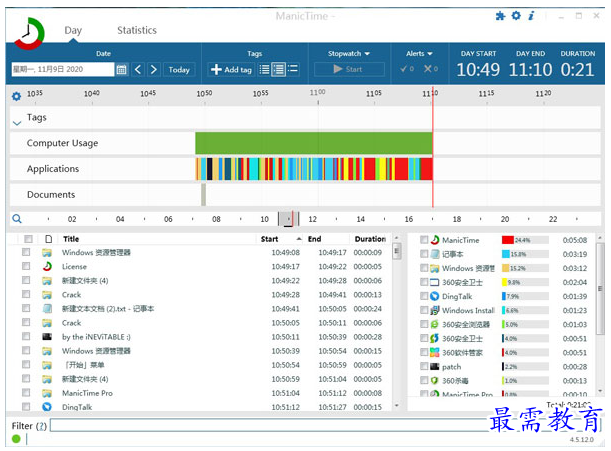Viewport: 611px width, 451px height.
Task: Switch to the Statistics tab
Action: pyautogui.click(x=137, y=31)
